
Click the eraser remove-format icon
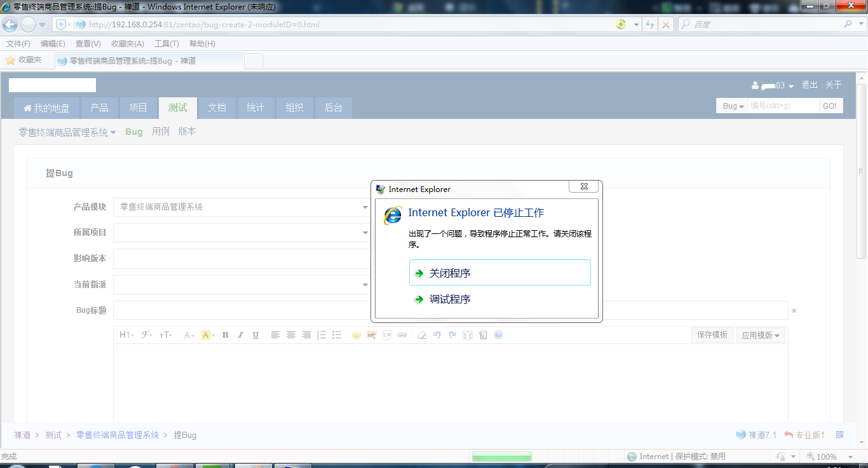click(x=422, y=335)
